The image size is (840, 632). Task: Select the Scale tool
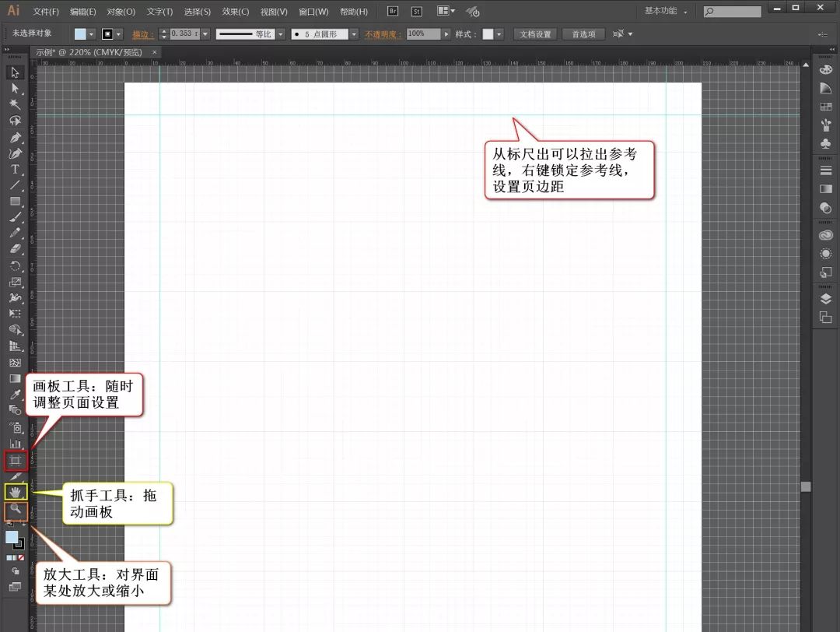pyautogui.click(x=15, y=282)
